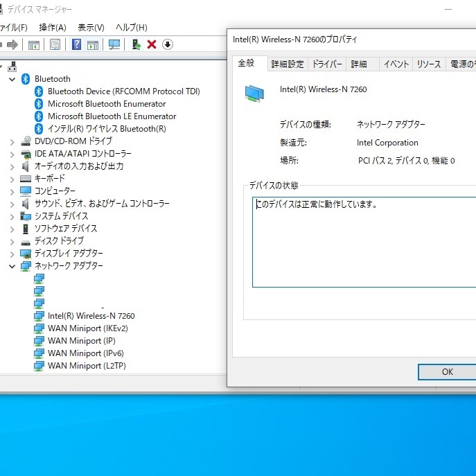Click the システム デバイス icon

coord(26,216)
